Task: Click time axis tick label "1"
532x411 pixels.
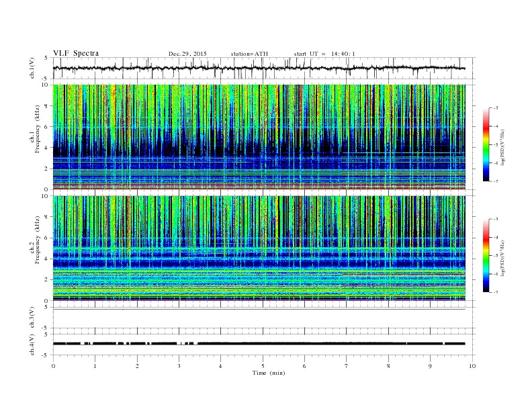Action: click(x=95, y=366)
